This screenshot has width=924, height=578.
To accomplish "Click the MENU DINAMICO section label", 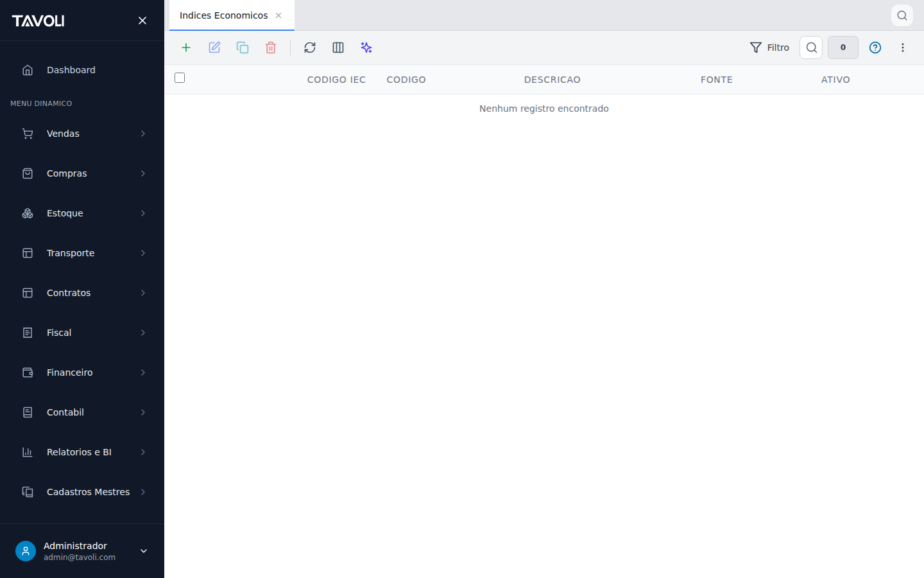I will click(x=41, y=103).
